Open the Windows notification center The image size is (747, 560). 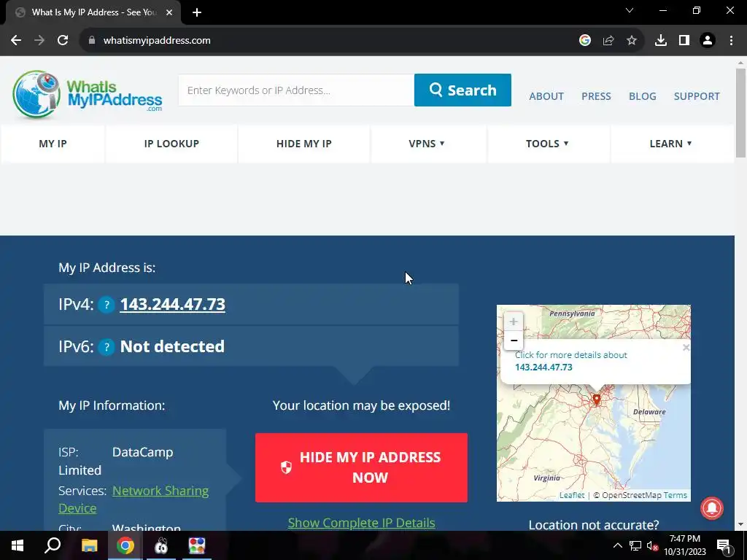click(724, 545)
